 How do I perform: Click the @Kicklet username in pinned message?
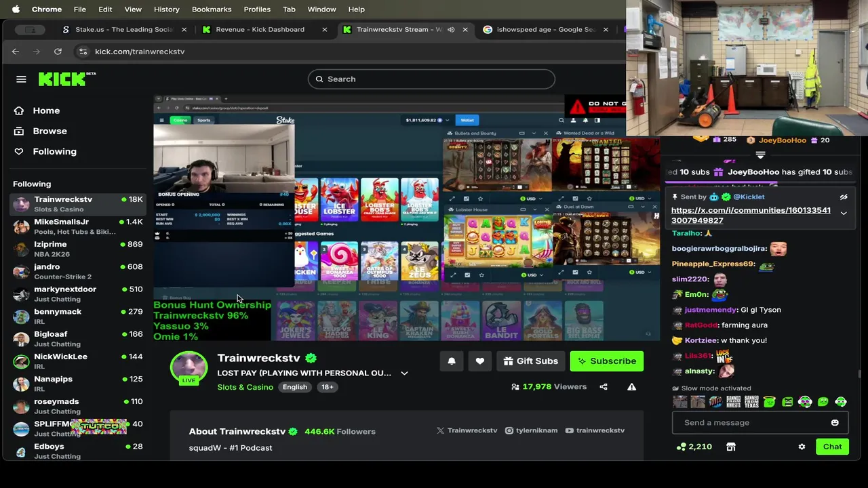(x=749, y=197)
